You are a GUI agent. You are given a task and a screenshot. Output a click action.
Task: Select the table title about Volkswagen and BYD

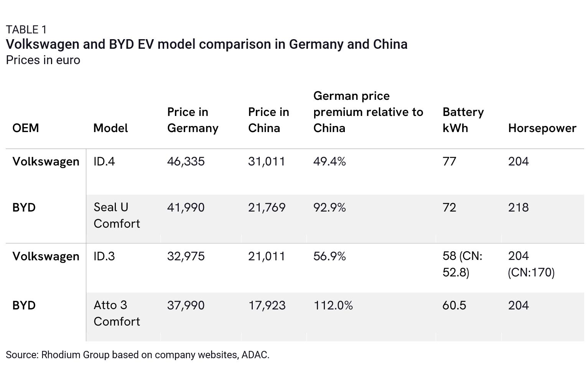[x=207, y=44]
